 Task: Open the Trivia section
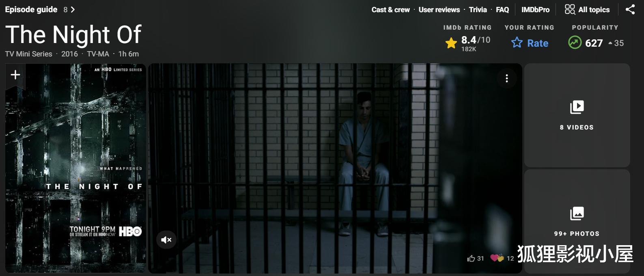[478, 10]
